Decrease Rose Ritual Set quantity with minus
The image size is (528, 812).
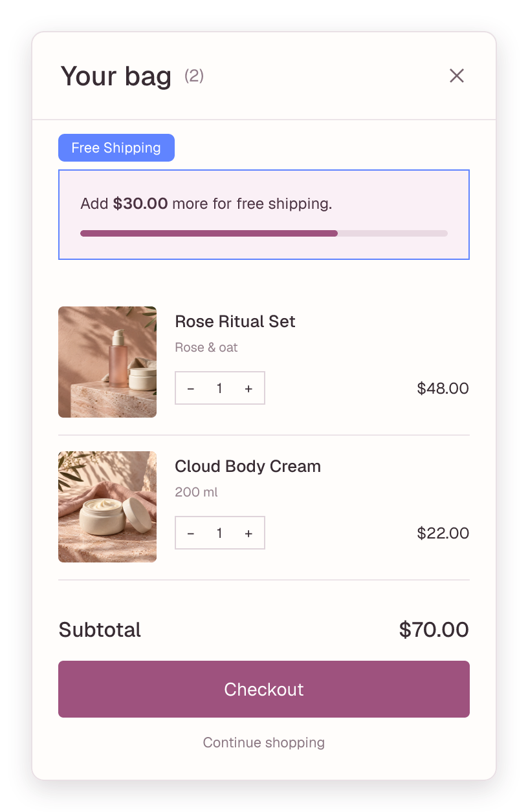point(190,389)
